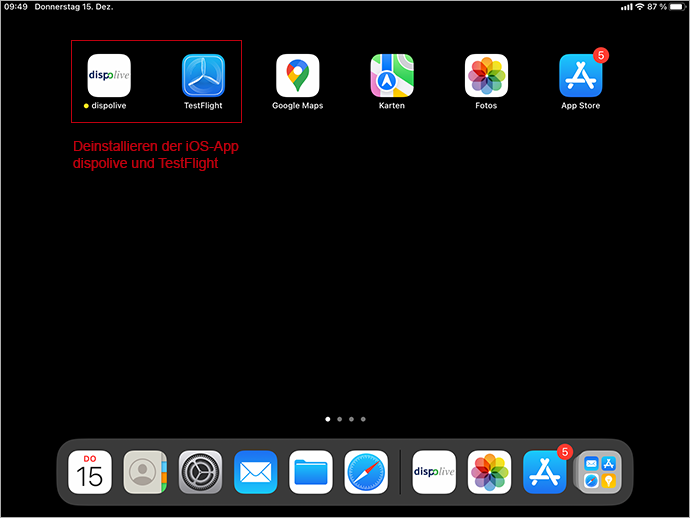
Task: Go to the third home screen page dot
Action: (x=351, y=419)
